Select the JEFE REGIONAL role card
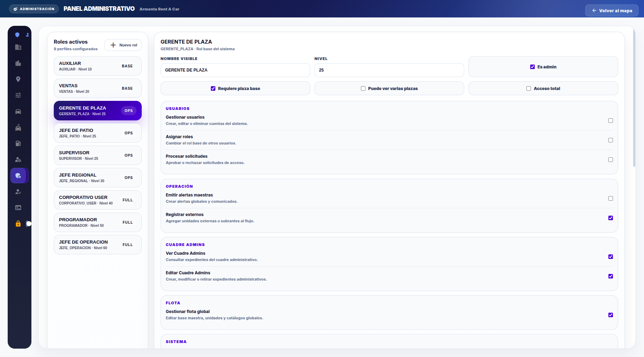 pos(98,178)
